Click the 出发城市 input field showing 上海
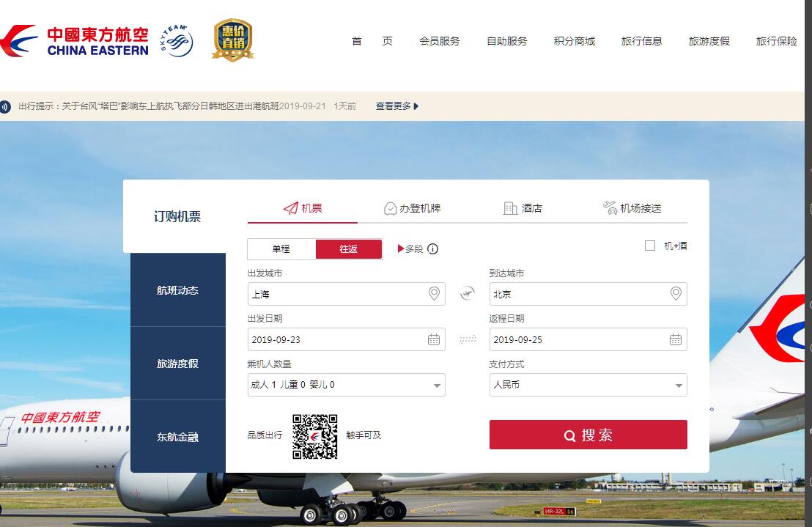812x527 pixels. pyautogui.click(x=337, y=294)
